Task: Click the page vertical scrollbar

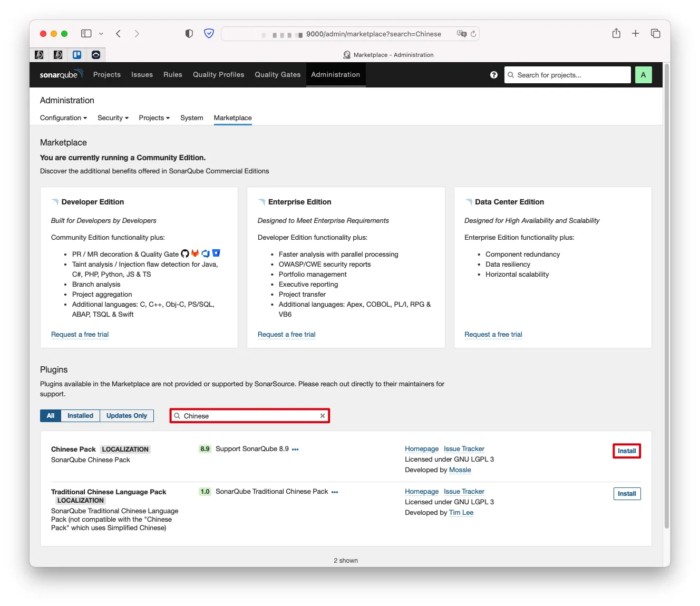Action: pyautogui.click(x=667, y=295)
